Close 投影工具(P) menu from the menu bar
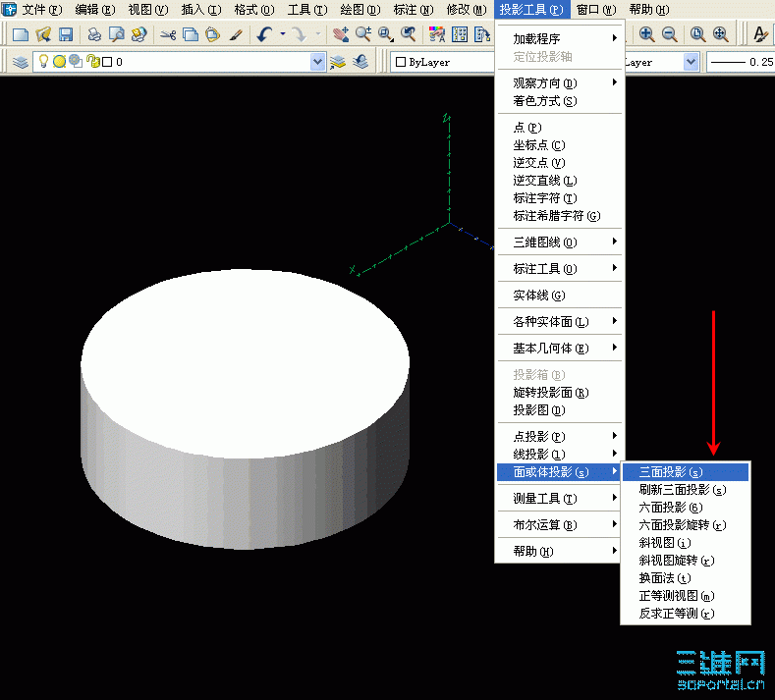 (531, 10)
